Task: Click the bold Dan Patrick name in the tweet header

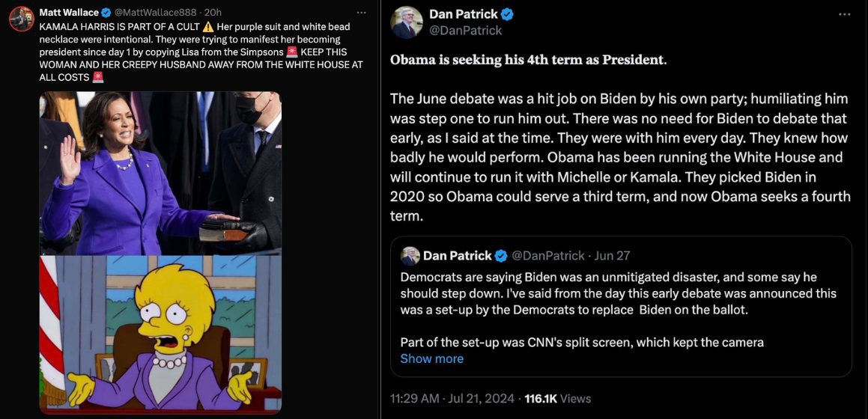Action: [461, 14]
